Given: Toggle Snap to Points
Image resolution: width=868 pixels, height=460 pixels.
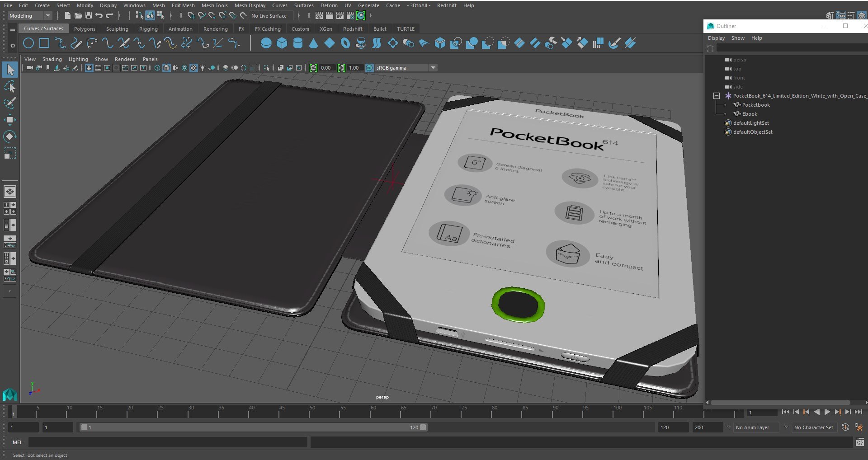Looking at the screenshot, I should [x=212, y=16].
